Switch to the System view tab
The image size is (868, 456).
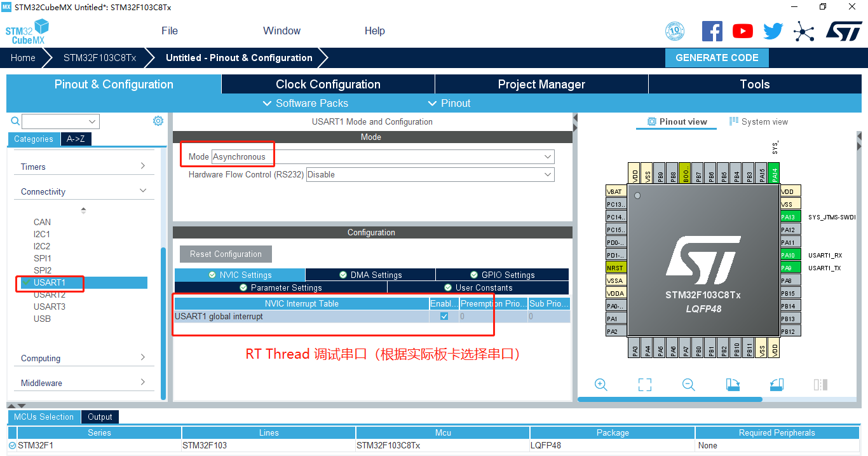[759, 121]
